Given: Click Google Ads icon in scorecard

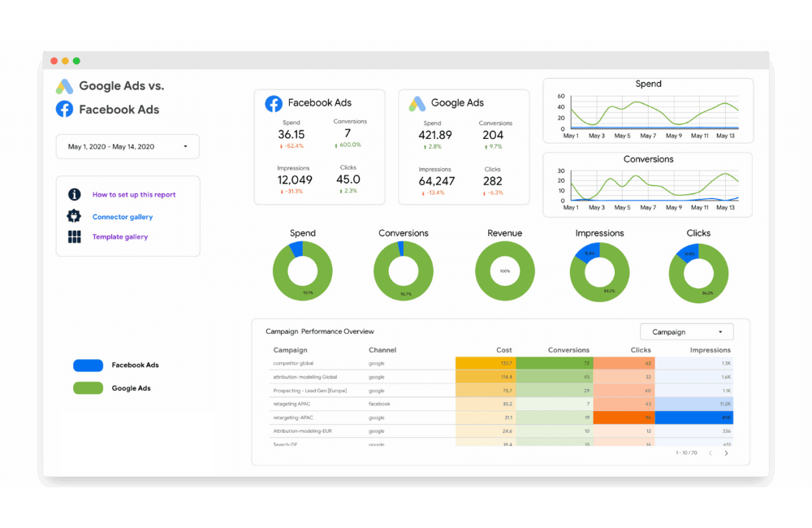Looking at the screenshot, I should pos(417,103).
